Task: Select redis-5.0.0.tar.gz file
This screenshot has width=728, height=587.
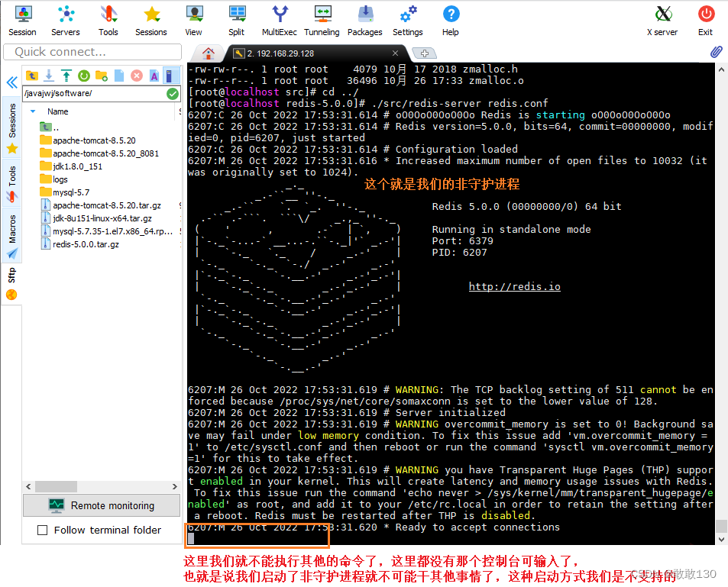Action: tap(86, 244)
